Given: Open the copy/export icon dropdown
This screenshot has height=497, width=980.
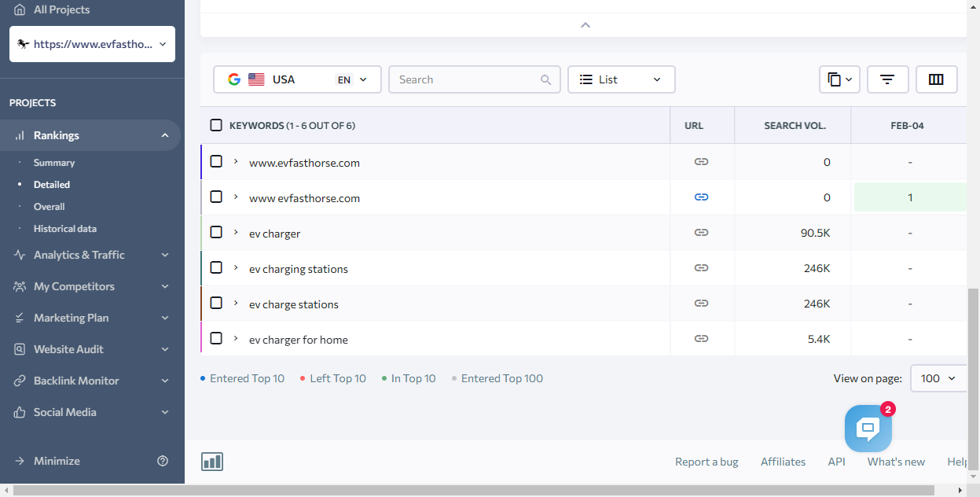Looking at the screenshot, I should coord(839,79).
